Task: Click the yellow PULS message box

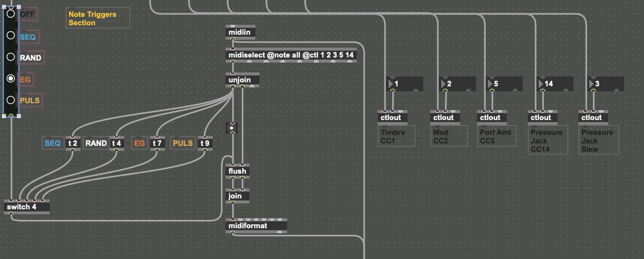Action: [x=182, y=143]
